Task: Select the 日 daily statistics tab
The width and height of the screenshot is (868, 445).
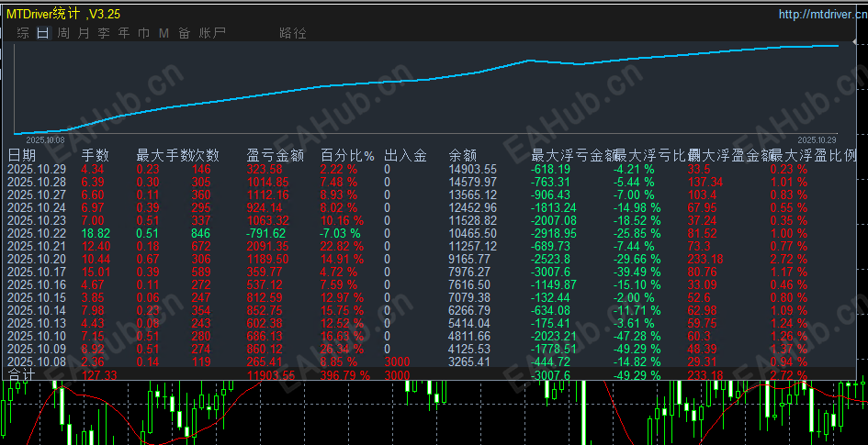Action: pyautogui.click(x=42, y=33)
